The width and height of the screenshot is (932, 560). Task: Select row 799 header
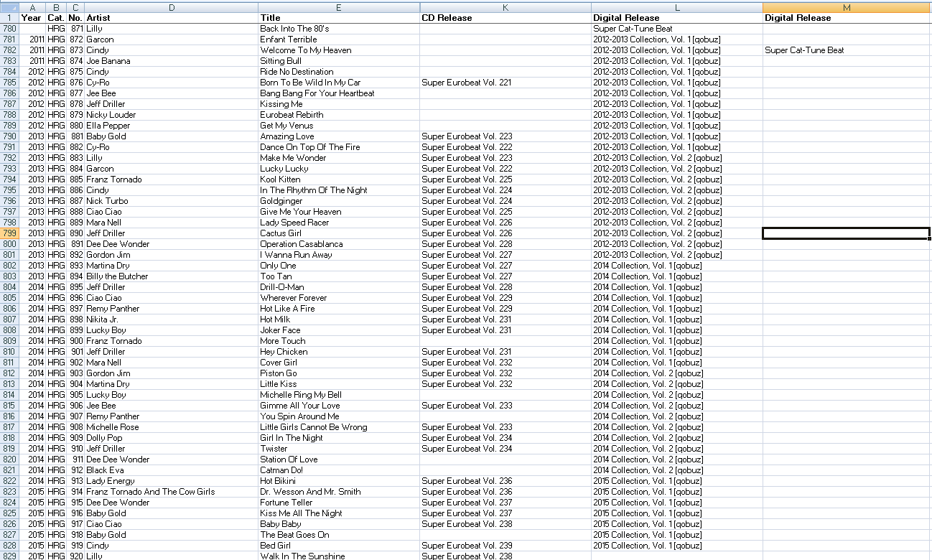pos(9,233)
